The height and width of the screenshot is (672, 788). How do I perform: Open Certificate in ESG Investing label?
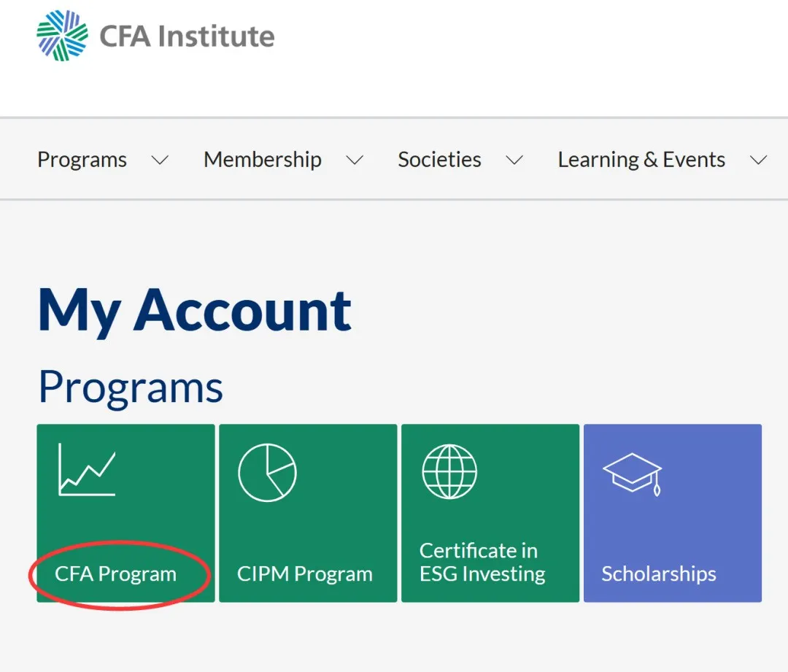482,562
